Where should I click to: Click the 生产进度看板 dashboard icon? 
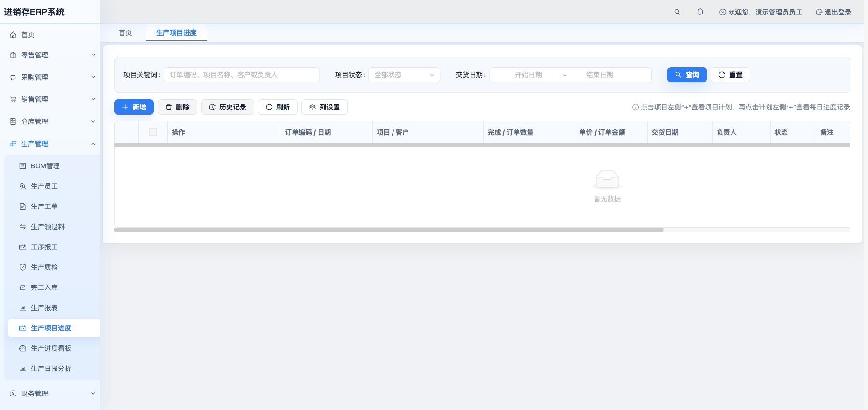23,348
